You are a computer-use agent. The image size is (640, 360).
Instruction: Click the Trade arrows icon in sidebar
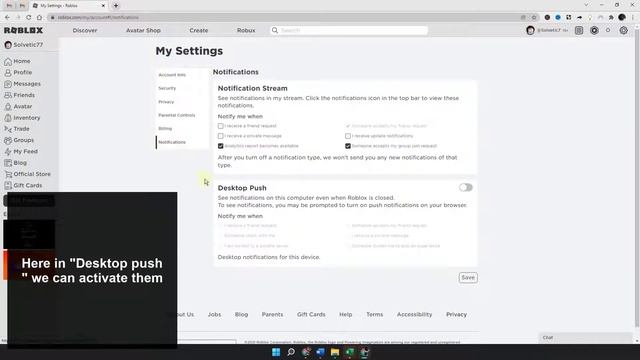[8, 129]
